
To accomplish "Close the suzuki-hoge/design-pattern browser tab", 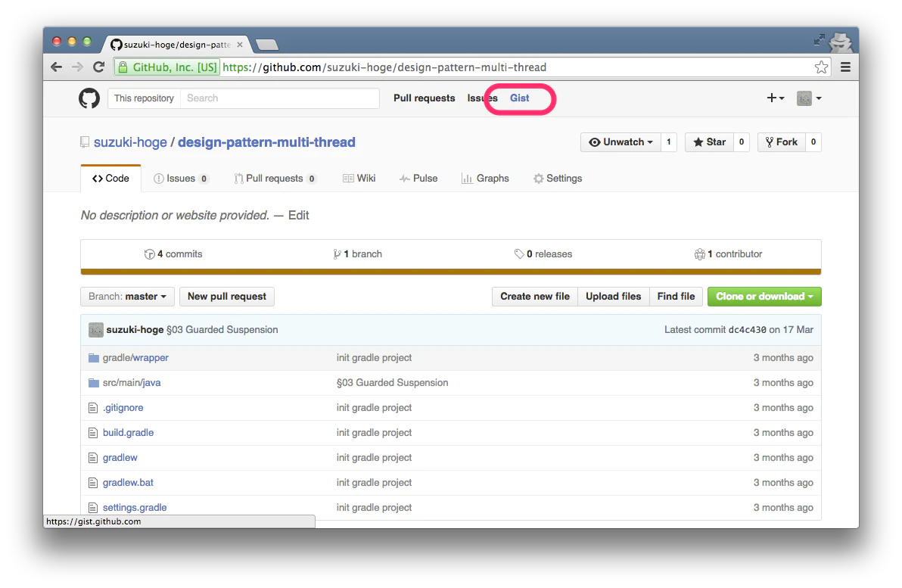I will pos(240,45).
